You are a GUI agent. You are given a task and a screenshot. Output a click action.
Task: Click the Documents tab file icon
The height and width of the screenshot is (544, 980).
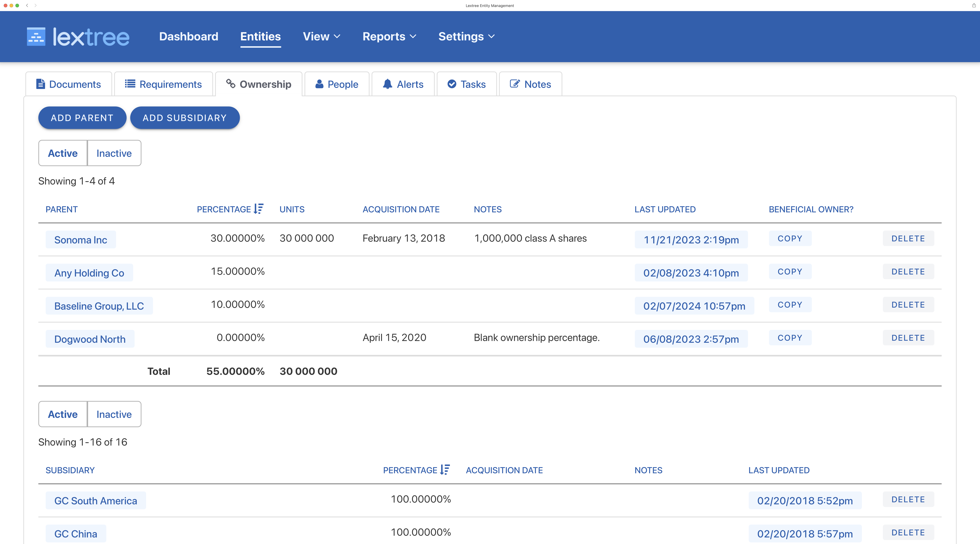tap(40, 84)
